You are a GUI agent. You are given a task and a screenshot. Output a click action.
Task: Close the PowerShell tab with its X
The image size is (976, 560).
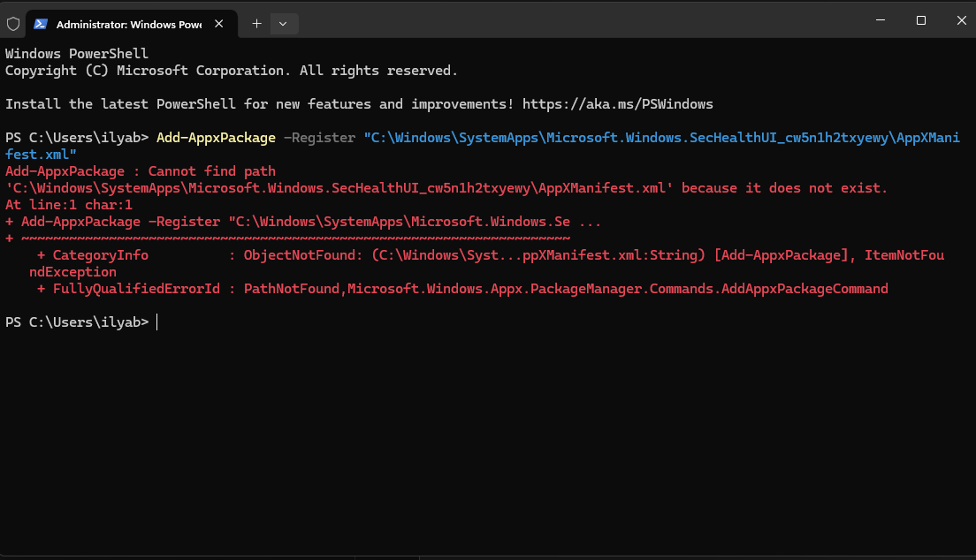(218, 23)
